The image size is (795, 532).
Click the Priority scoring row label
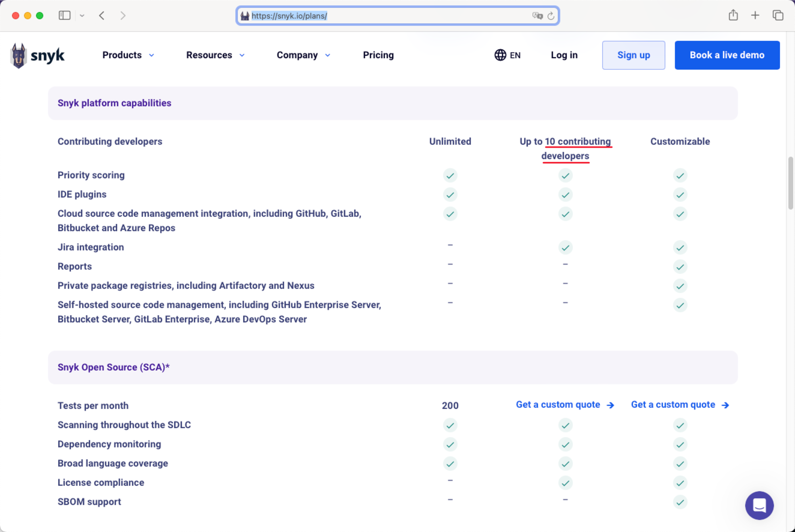tap(91, 175)
